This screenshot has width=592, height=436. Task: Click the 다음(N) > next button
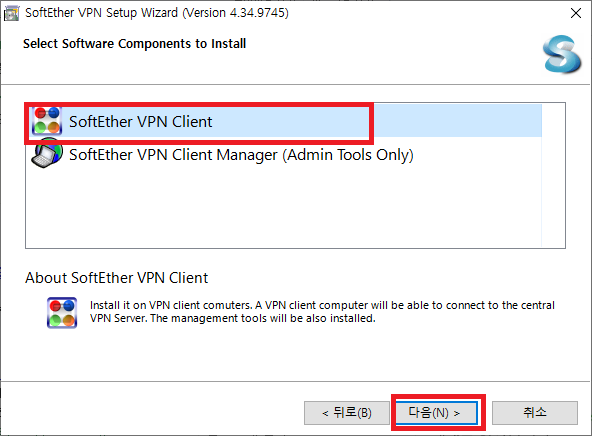click(x=436, y=413)
